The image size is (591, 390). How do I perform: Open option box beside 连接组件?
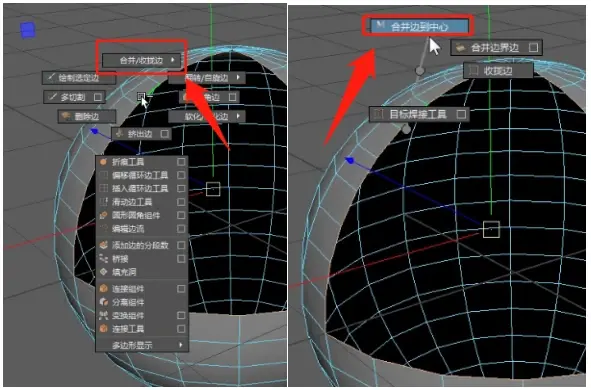(181, 289)
